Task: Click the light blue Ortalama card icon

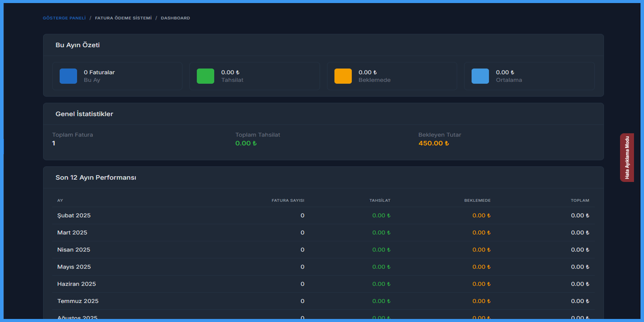Action: click(480, 76)
